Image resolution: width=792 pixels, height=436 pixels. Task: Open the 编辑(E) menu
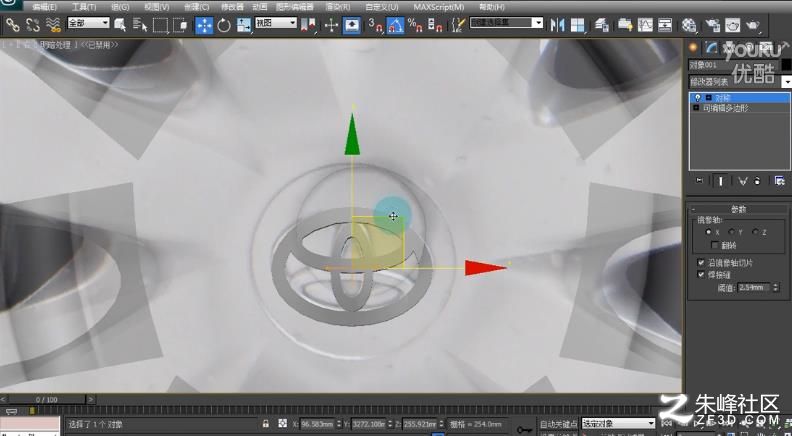[x=44, y=7]
